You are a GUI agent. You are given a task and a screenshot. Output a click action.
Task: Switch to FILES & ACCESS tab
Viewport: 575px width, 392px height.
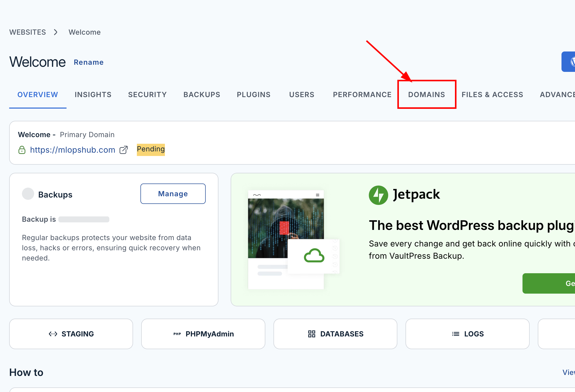tap(492, 95)
